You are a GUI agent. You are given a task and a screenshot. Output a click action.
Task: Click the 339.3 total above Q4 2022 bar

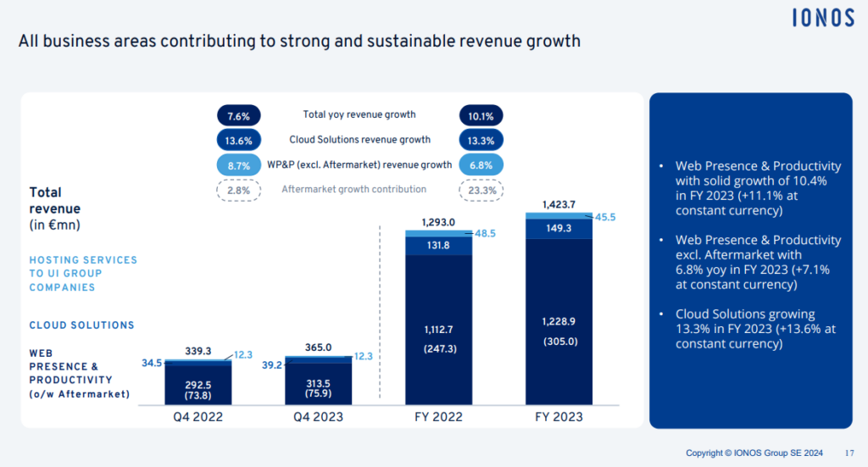(x=198, y=351)
